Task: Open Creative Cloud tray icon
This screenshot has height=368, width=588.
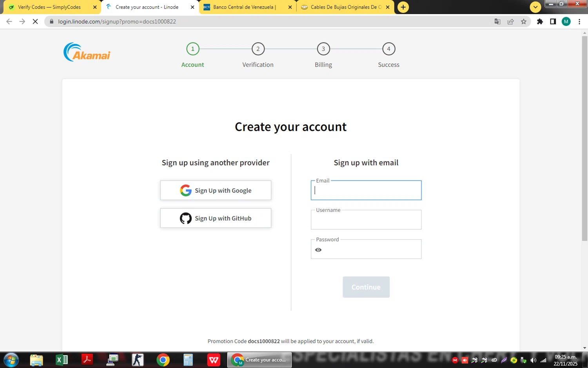Action: click(x=494, y=360)
